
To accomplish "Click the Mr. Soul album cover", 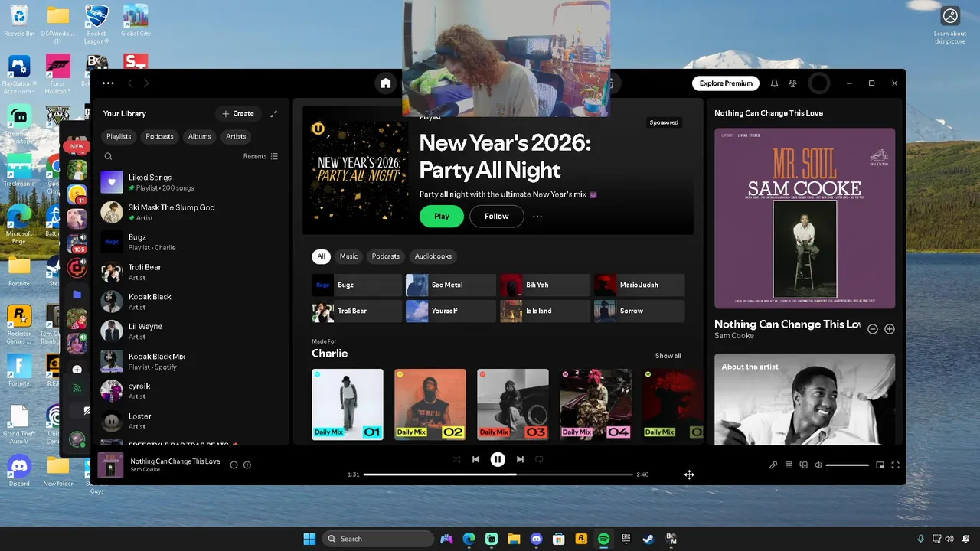I will tap(805, 218).
